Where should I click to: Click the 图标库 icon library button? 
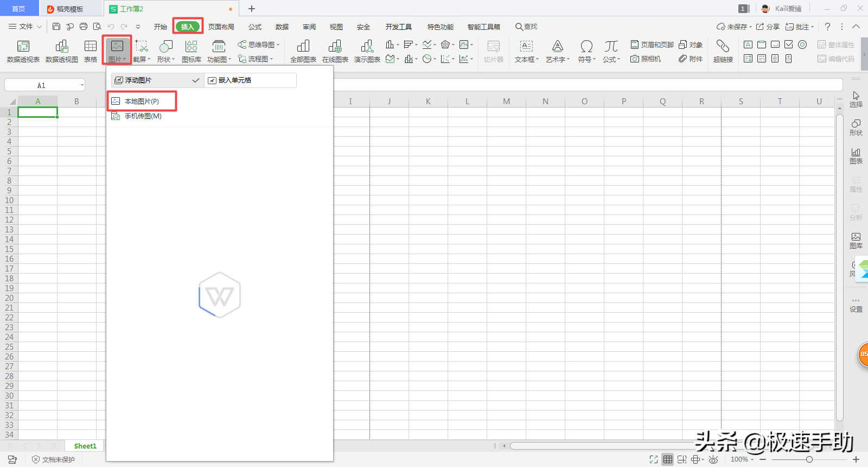(192, 52)
